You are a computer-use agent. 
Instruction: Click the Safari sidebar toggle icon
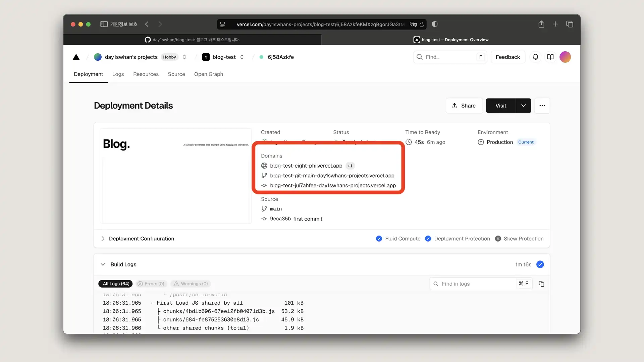point(104,24)
